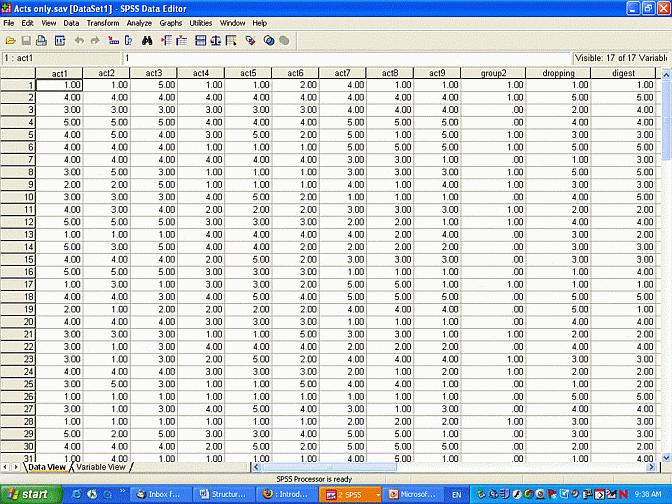The image size is (672, 504).
Task: Select the group2 column header
Action: click(493, 73)
